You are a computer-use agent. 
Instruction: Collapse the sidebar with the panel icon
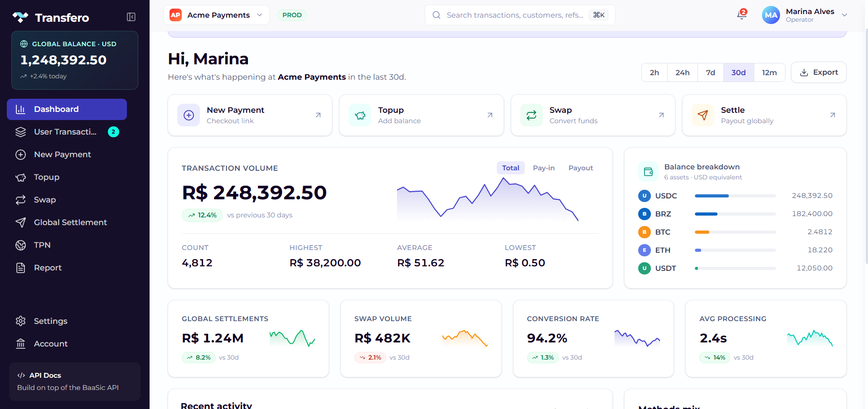tap(131, 17)
